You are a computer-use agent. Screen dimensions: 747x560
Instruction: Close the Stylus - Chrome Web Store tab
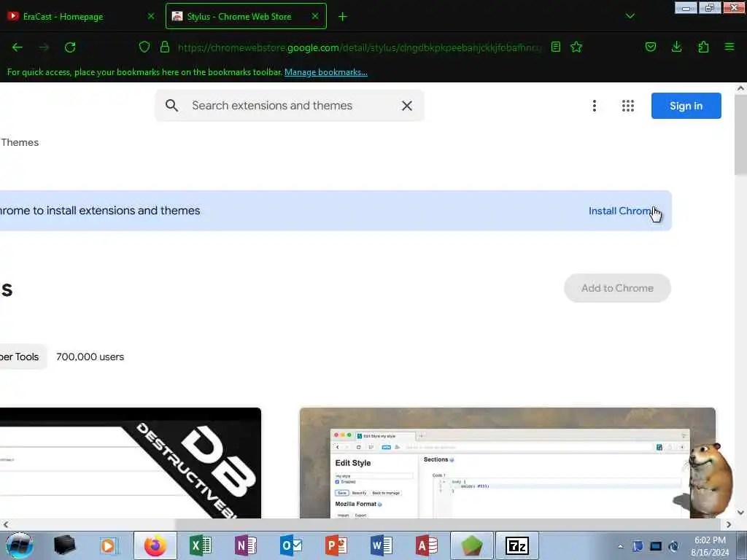pos(315,16)
